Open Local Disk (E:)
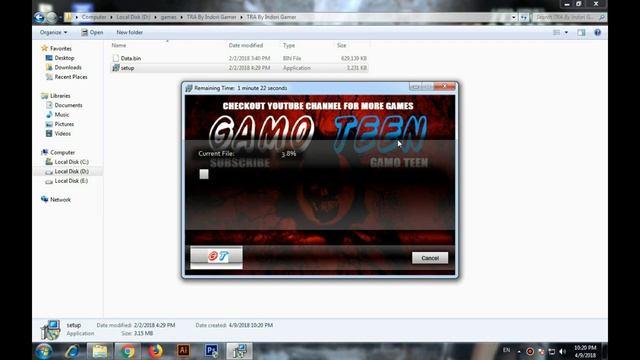 [71, 181]
